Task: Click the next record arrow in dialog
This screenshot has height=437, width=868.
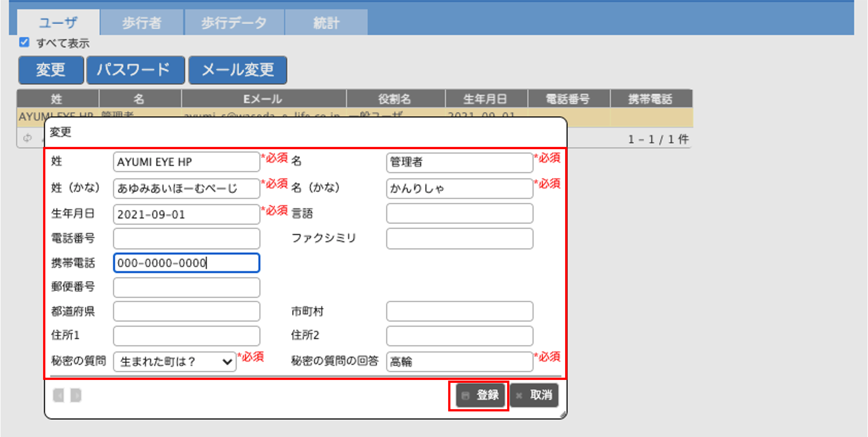Action: click(76, 395)
